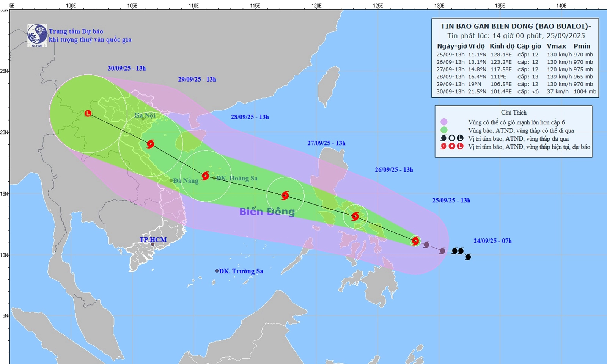The image size is (607, 364).
Task: Select the current storm position icon for 25/09
Action: click(415, 241)
